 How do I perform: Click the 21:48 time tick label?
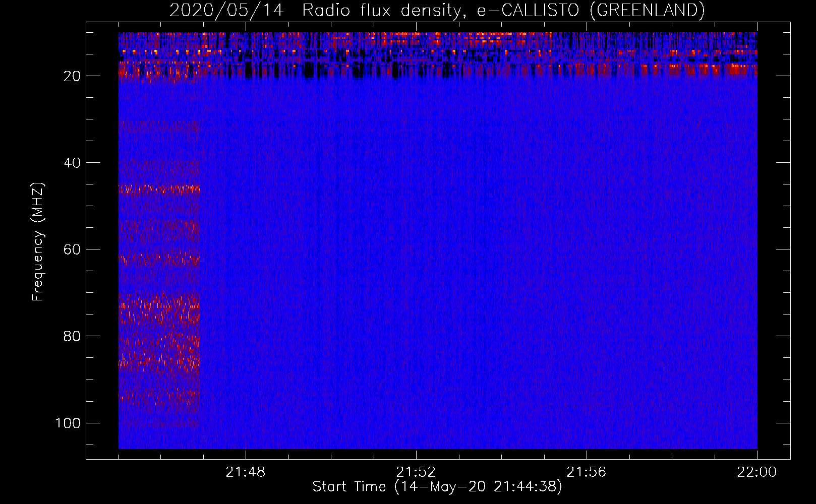(x=246, y=472)
